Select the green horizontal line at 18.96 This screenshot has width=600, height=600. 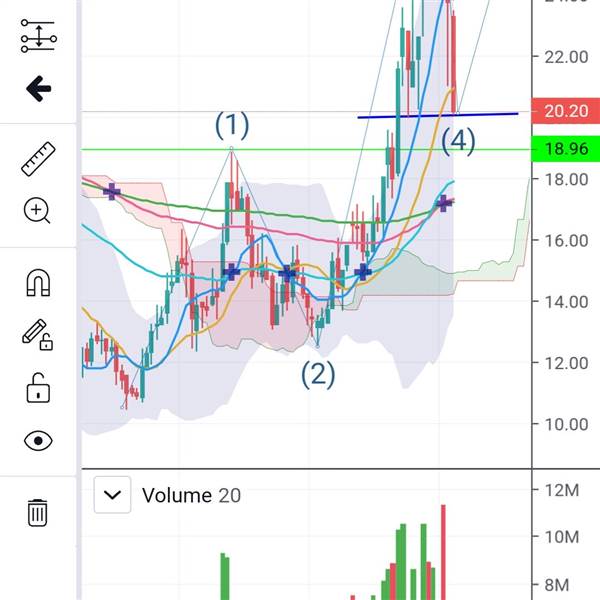[x=306, y=150]
